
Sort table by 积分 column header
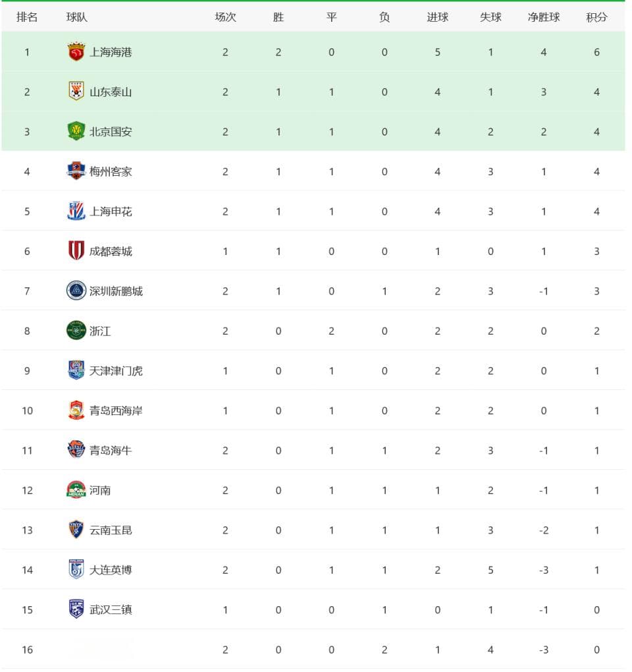click(596, 17)
